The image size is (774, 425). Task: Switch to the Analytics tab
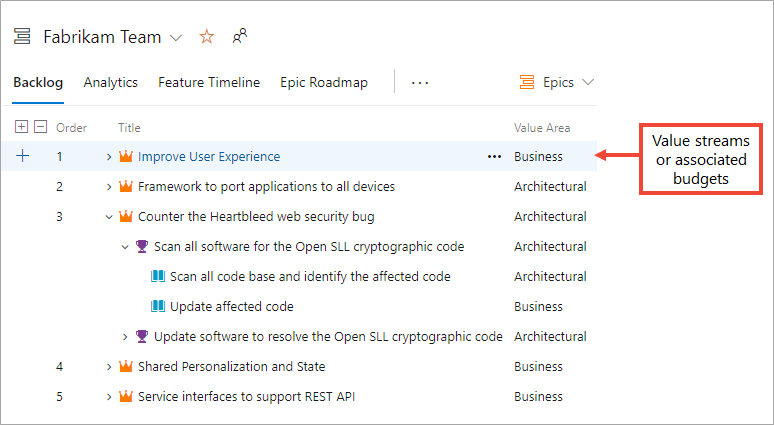110,83
